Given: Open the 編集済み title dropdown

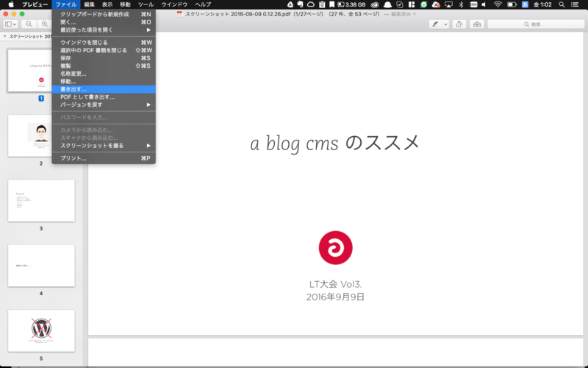Looking at the screenshot, I should pyautogui.click(x=403, y=14).
